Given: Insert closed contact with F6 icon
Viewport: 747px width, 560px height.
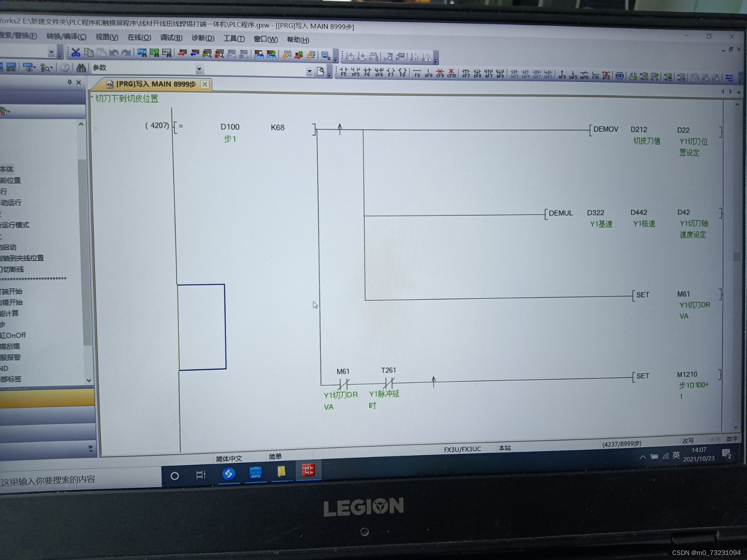Looking at the screenshot, I should click(367, 72).
